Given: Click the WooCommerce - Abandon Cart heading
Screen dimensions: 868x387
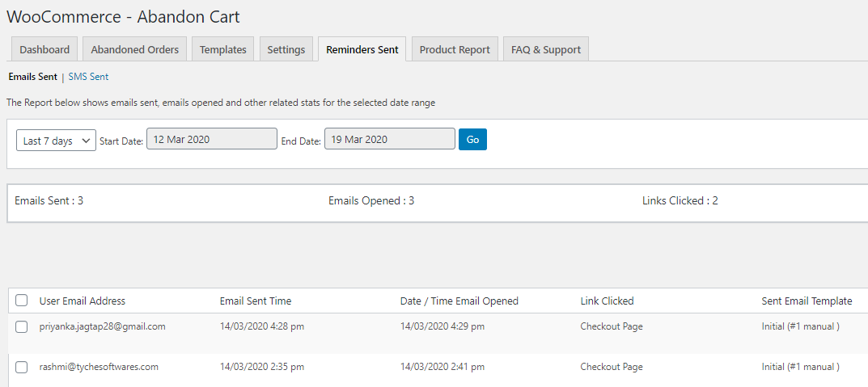Looking at the screenshot, I should point(123,17).
